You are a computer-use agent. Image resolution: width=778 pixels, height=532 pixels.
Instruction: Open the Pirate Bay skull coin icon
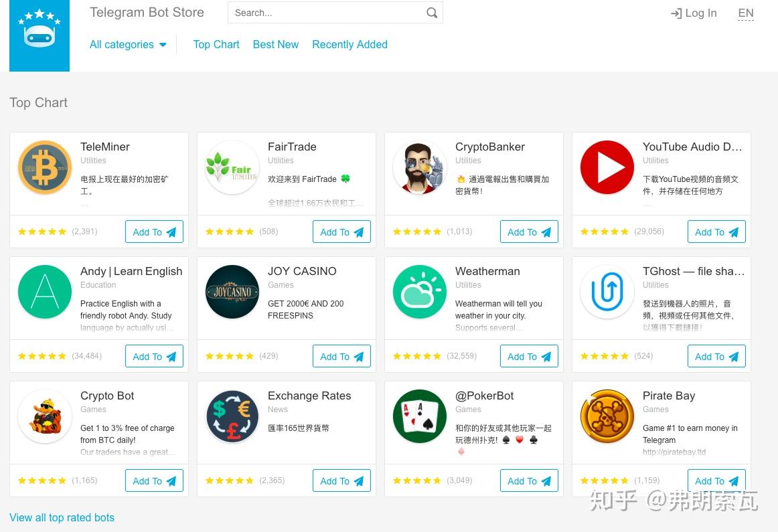[x=607, y=416]
